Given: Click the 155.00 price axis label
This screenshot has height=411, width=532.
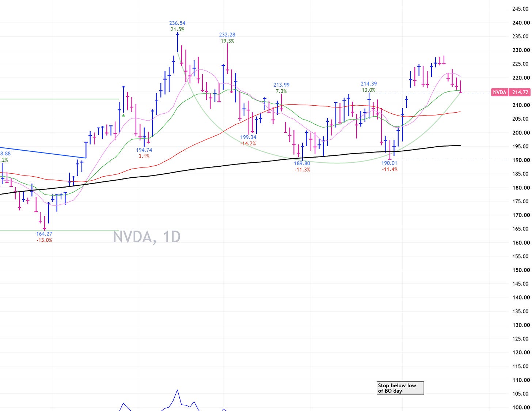Looking at the screenshot, I should coord(521,256).
